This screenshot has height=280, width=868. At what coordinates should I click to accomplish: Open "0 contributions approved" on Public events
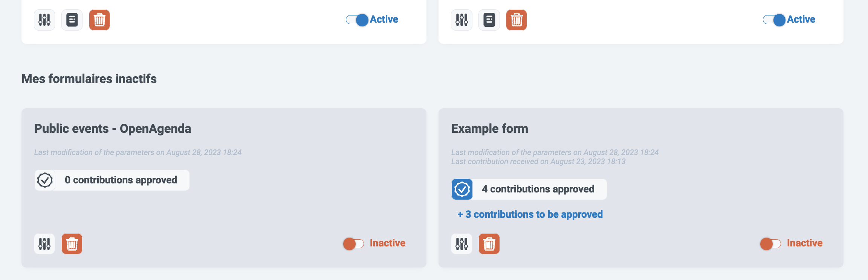pyautogui.click(x=121, y=180)
